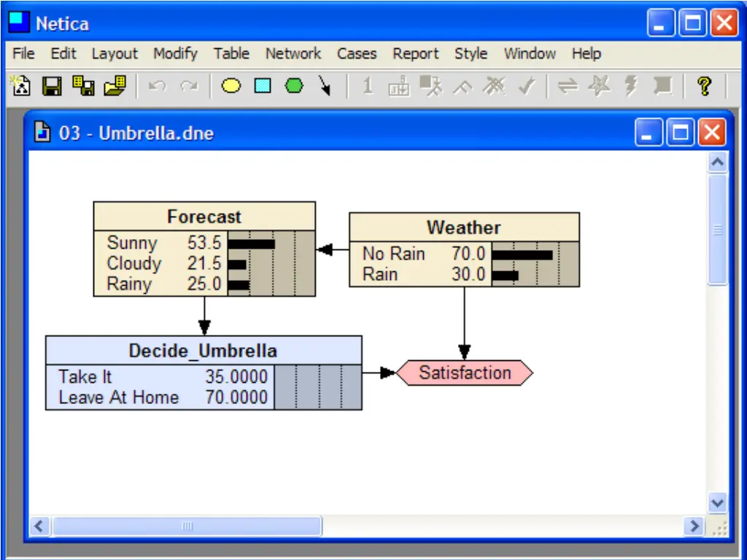Viewport: 747px width, 560px height.
Task: Click the question mark help icon
Action: point(704,86)
